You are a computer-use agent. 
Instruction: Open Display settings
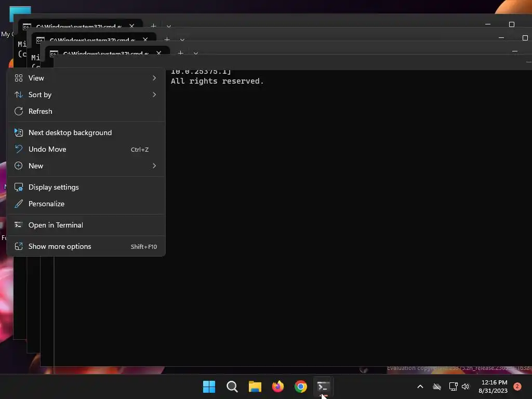coord(86,187)
